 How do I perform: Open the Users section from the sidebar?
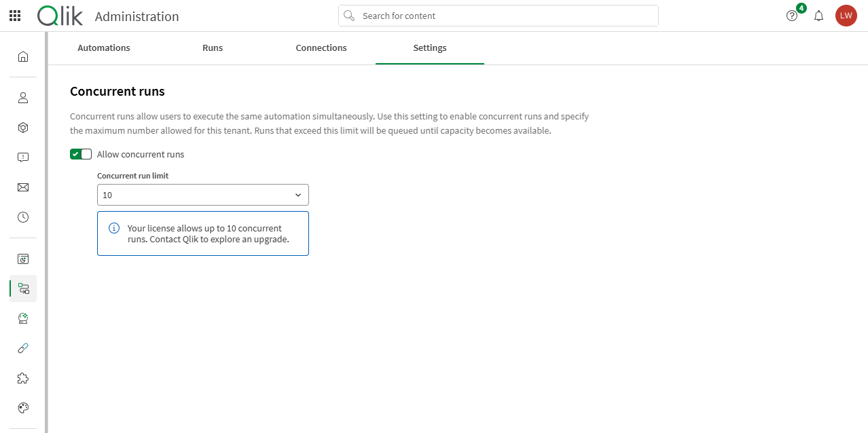click(x=23, y=97)
